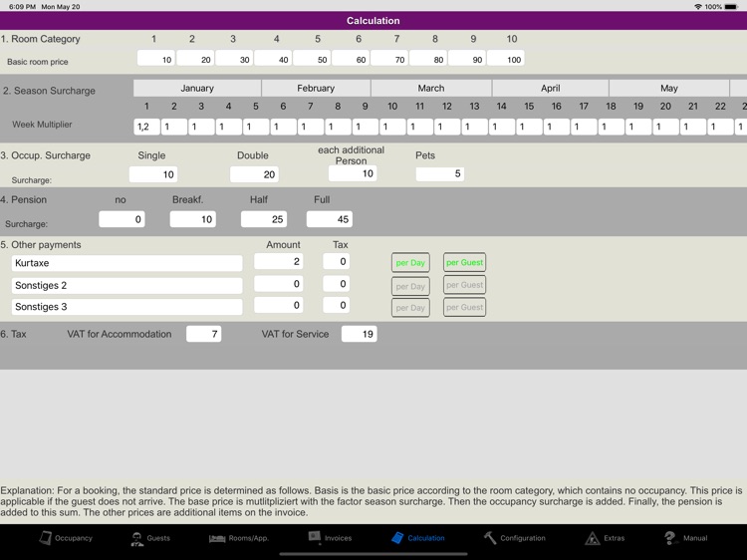The image size is (747, 560).
Task: Switch to the Configuration tab label
Action: (523, 538)
